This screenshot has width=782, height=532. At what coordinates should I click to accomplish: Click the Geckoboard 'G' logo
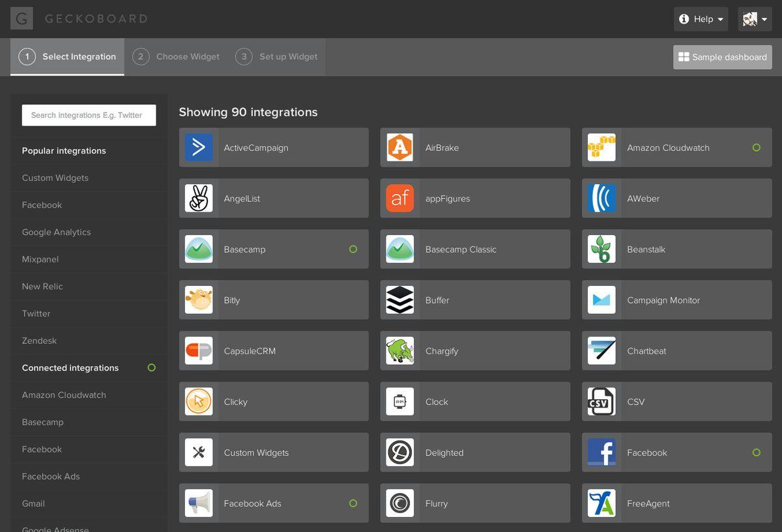[22, 19]
